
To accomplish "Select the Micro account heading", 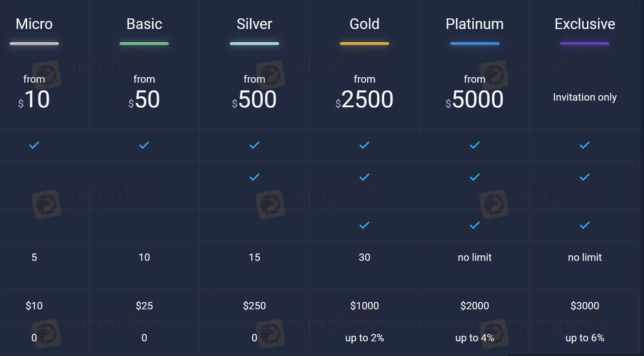I will (x=34, y=24).
